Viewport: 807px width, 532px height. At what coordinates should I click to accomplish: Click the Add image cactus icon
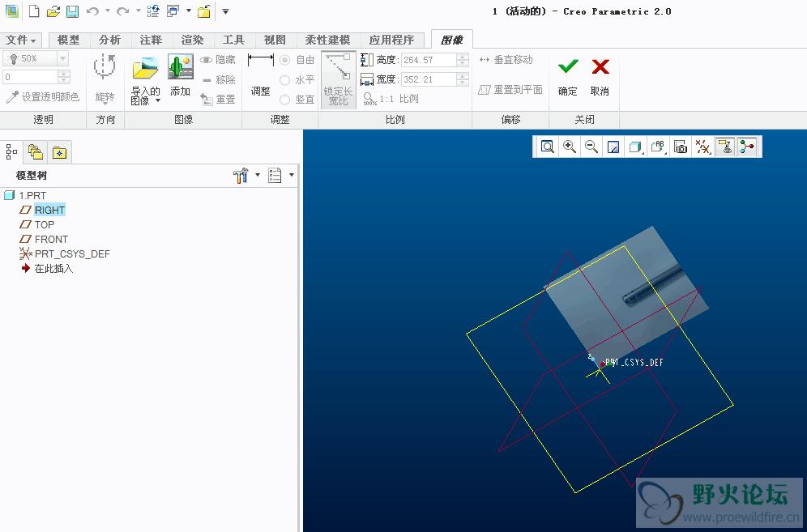[x=181, y=66]
